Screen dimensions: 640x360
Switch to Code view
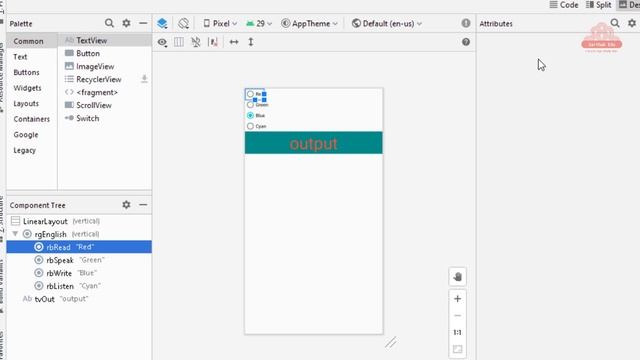coord(564,5)
